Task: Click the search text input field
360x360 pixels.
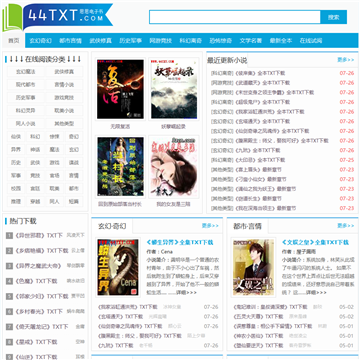Action: pos(235,17)
